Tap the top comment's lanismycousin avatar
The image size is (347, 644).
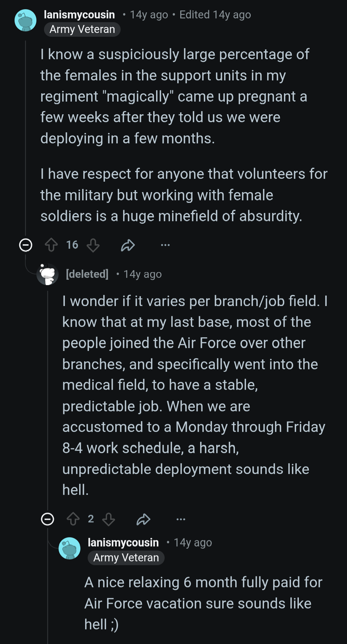click(26, 20)
